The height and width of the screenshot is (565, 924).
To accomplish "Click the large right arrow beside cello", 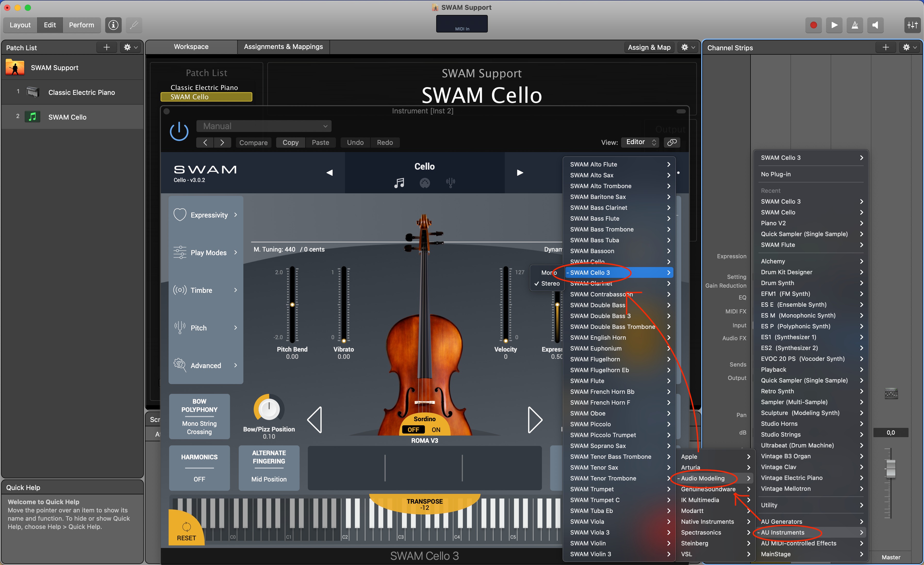I will [x=535, y=420].
